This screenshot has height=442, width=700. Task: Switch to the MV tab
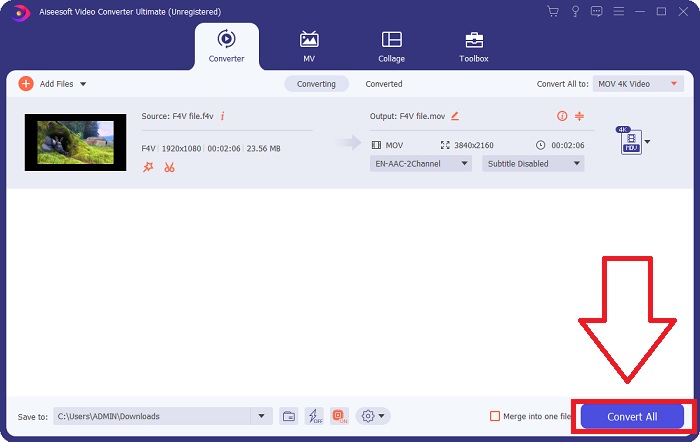tap(309, 46)
